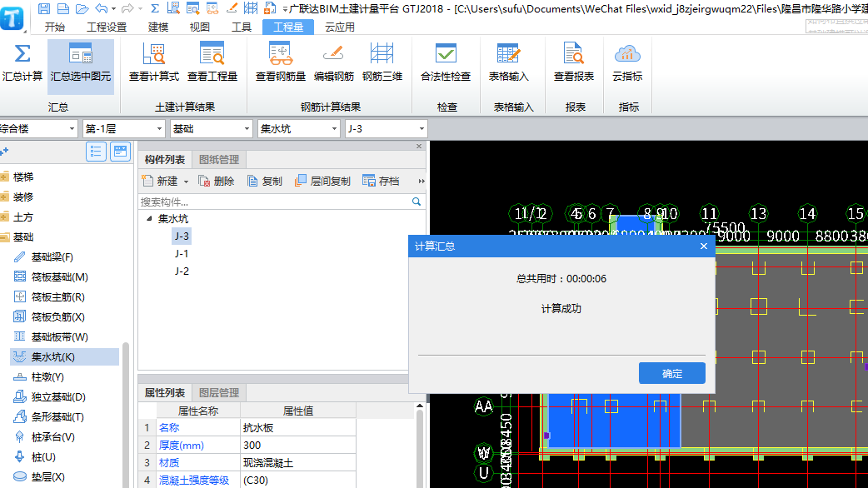Expand the 装修 folder
The width and height of the screenshot is (868, 488).
pyautogui.click(x=4, y=197)
